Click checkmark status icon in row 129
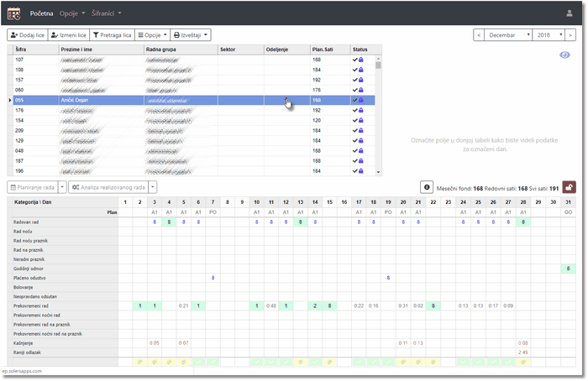Image resolution: width=588 pixels, height=381 pixels. 354,140
